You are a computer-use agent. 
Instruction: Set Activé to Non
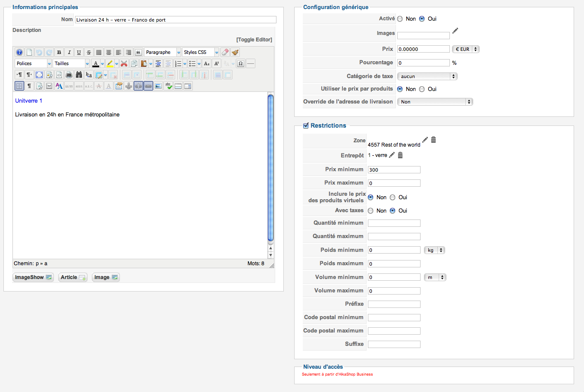pyautogui.click(x=400, y=19)
